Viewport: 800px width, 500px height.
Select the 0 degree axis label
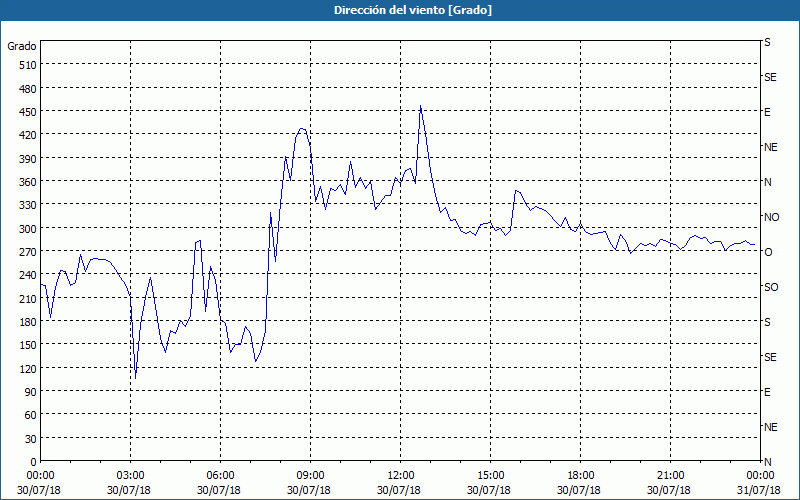34,462
